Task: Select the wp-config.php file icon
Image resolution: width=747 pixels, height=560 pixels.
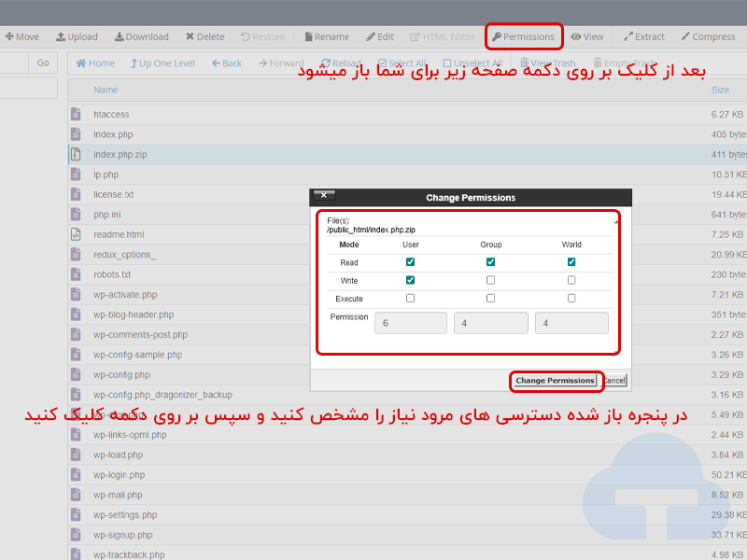Action: point(76,374)
